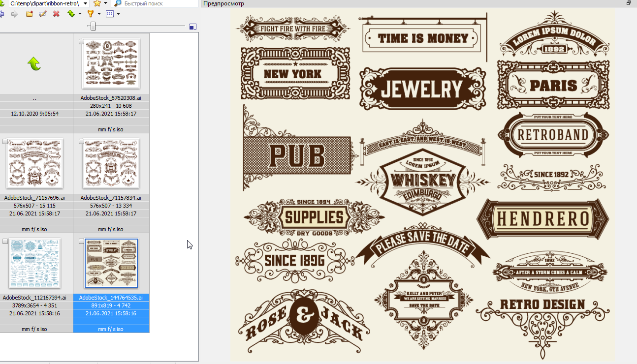Expand the sort options dropdown arrow
The image size is (637, 364).
click(x=80, y=14)
